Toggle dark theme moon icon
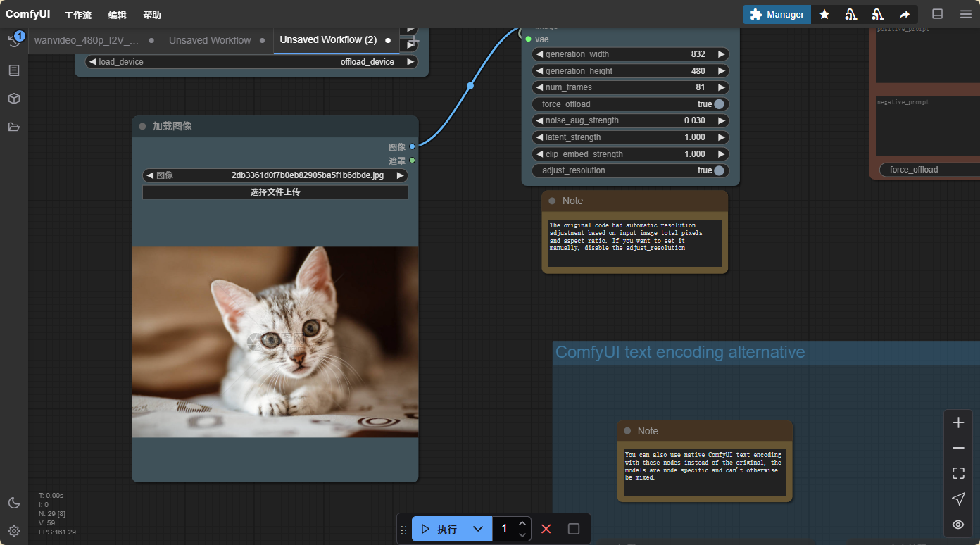 coord(14,503)
